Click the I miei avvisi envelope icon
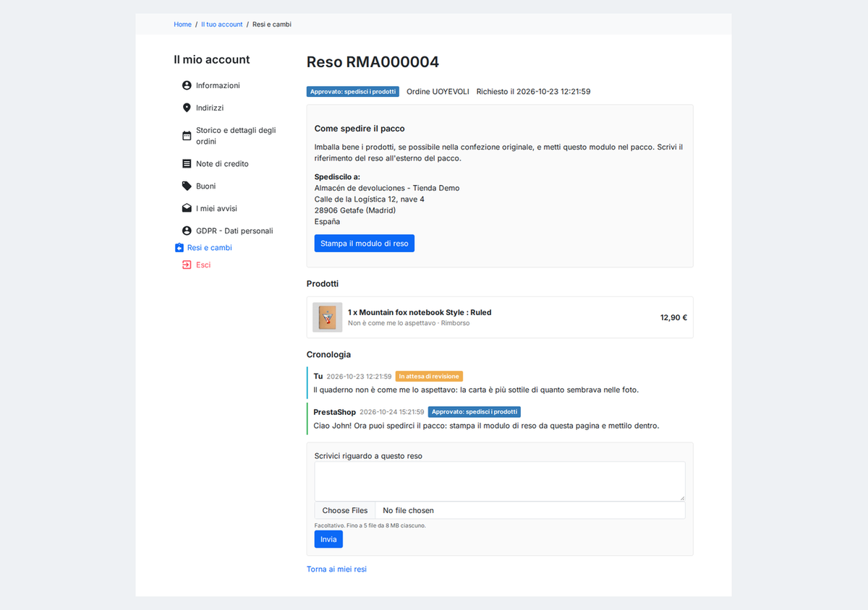The width and height of the screenshot is (868, 610). click(187, 209)
